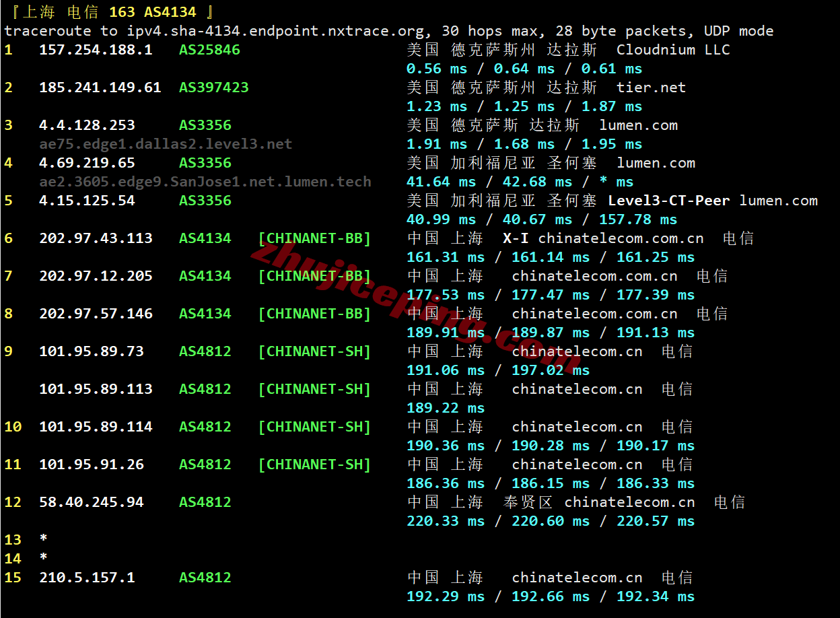Image resolution: width=840 pixels, height=618 pixels.
Task: Click AS3356 on the hop 4 row
Action: tap(205, 163)
